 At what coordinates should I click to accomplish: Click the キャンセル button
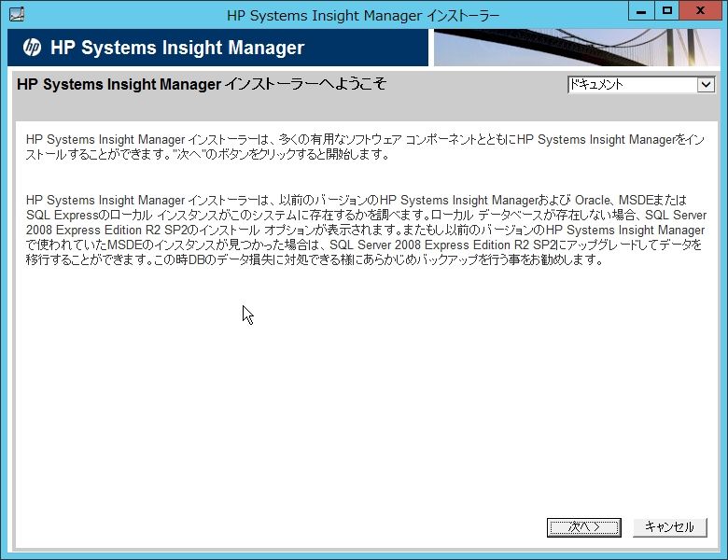pos(669,527)
